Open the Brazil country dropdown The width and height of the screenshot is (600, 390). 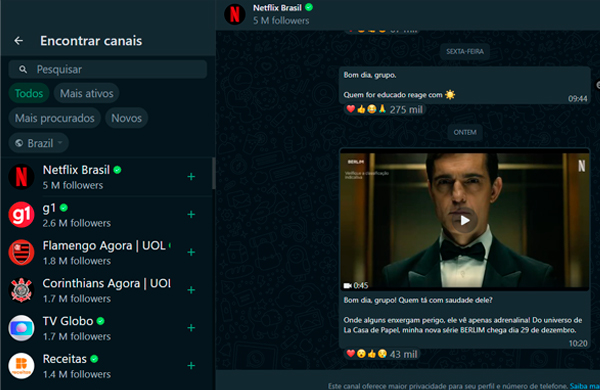(39, 143)
